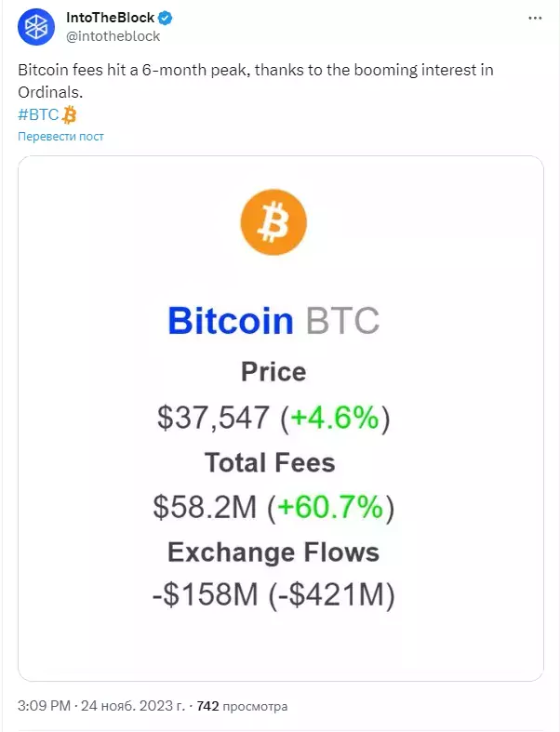The width and height of the screenshot is (560, 732).
Task: Click the green +60.7% fees change
Action: point(330,507)
